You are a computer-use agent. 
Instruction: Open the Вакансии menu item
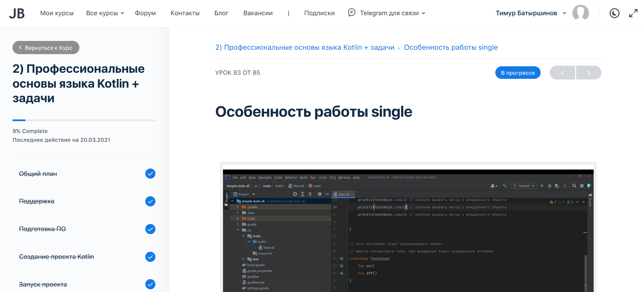258,13
